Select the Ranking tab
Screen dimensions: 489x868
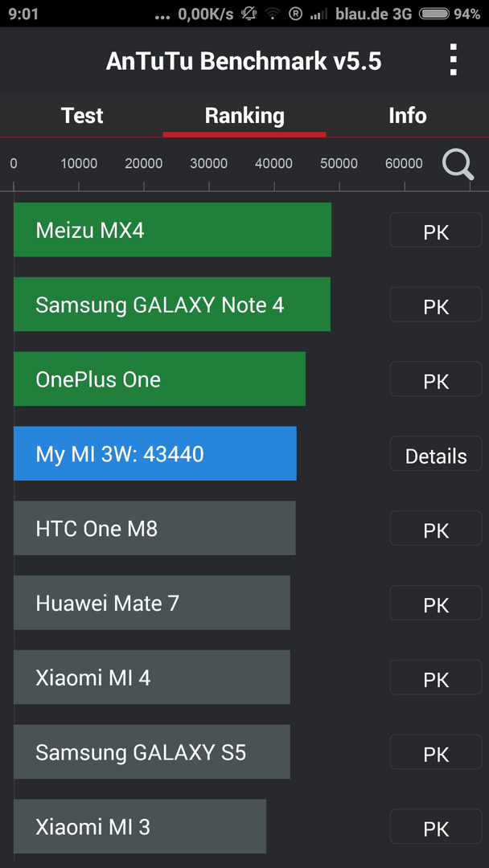pos(244,115)
